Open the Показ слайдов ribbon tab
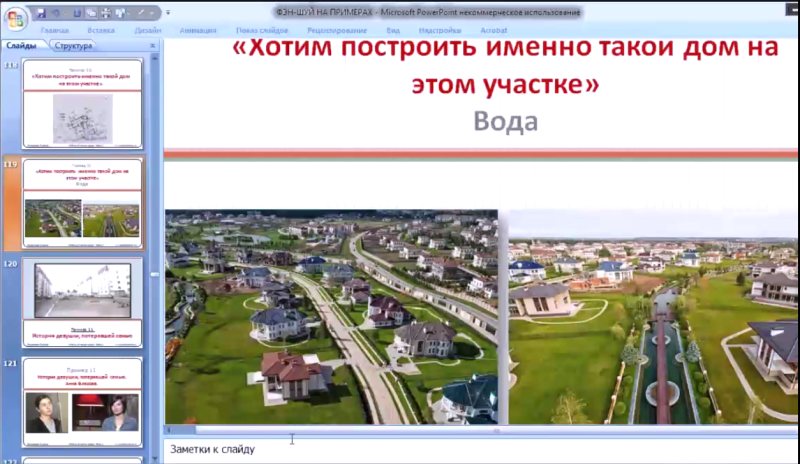 click(x=262, y=31)
